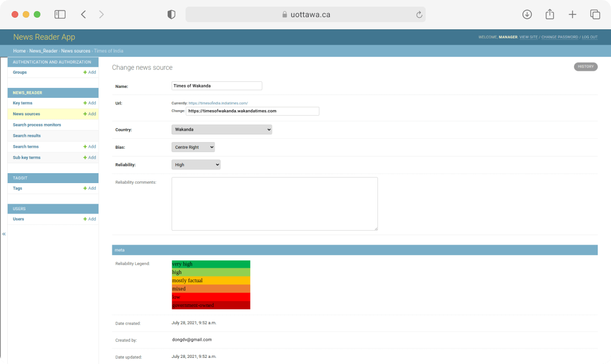
Task: Open Tags in the sidebar
Action: pyautogui.click(x=18, y=189)
